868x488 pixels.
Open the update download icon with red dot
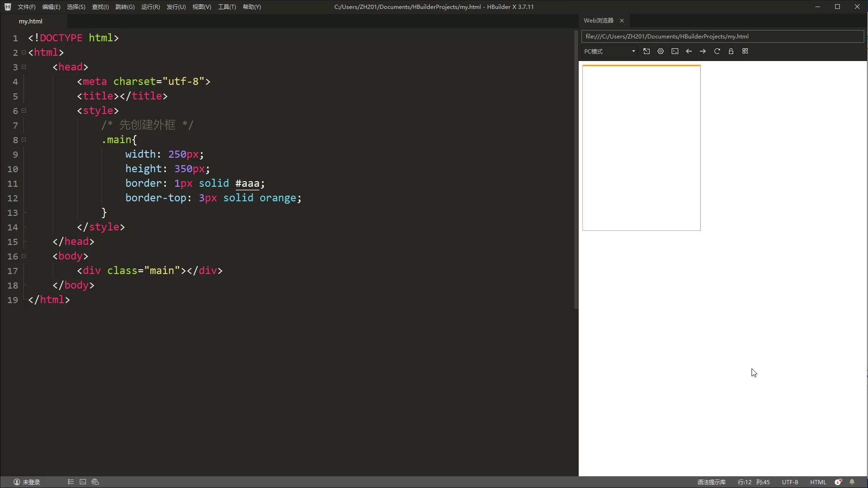[838, 482]
